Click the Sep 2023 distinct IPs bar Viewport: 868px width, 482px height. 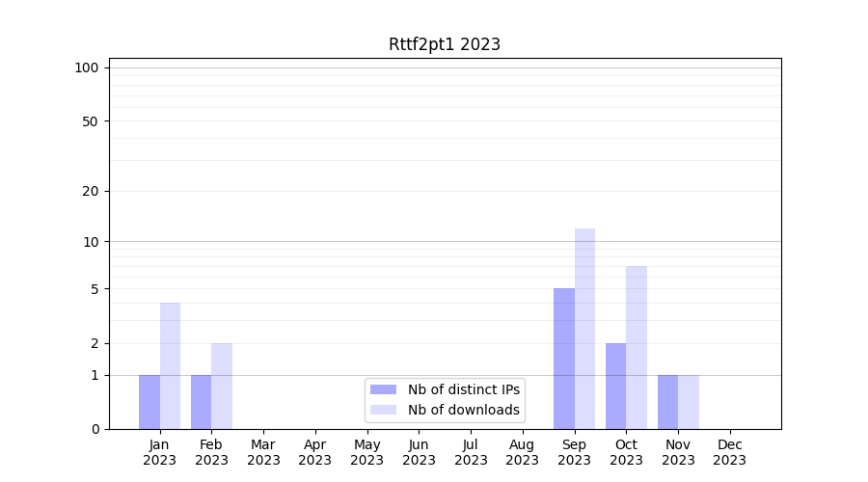pyautogui.click(x=564, y=359)
